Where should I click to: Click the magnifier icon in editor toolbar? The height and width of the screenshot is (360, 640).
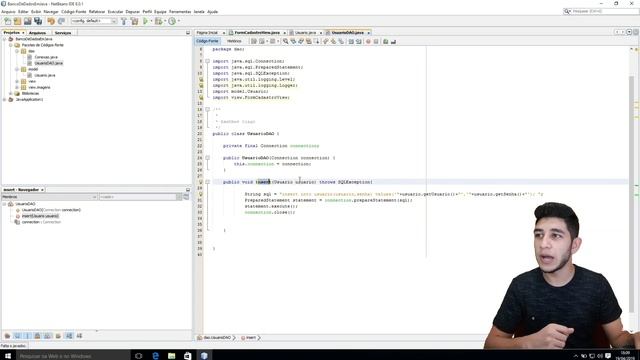click(285, 41)
